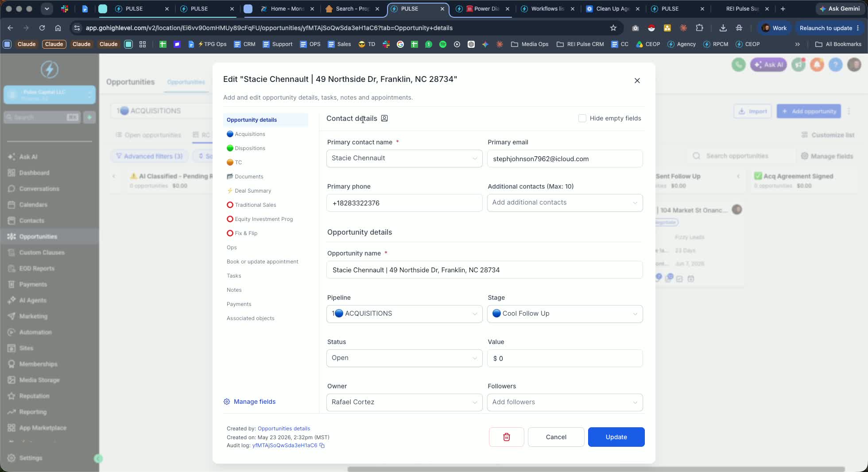Click the Manage fields gear icon

click(227, 402)
